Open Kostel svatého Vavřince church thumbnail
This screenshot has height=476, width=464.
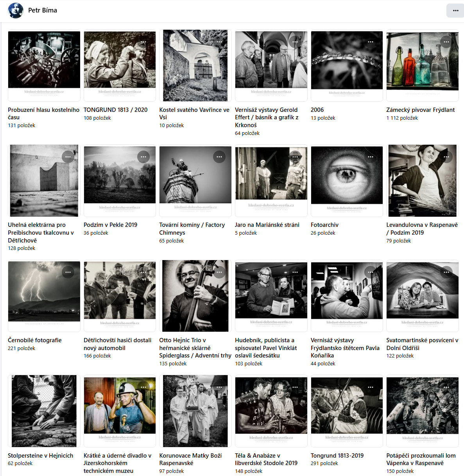pyautogui.click(x=195, y=66)
